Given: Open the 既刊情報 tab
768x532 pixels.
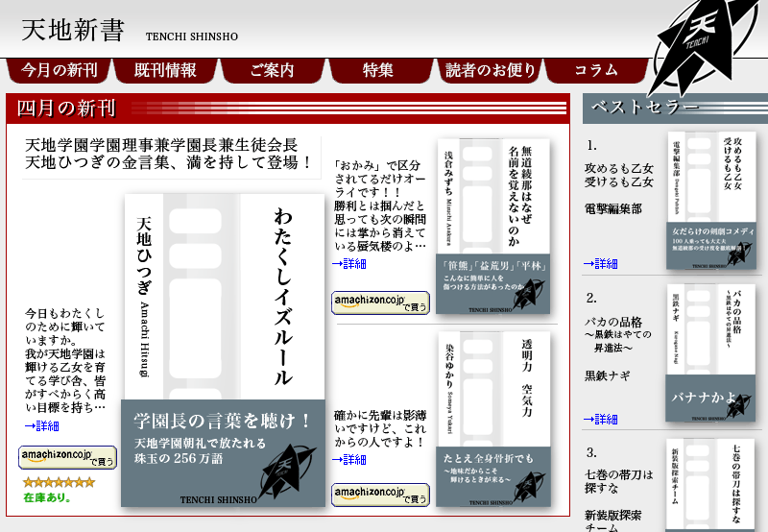Looking at the screenshot, I should 165,70.
